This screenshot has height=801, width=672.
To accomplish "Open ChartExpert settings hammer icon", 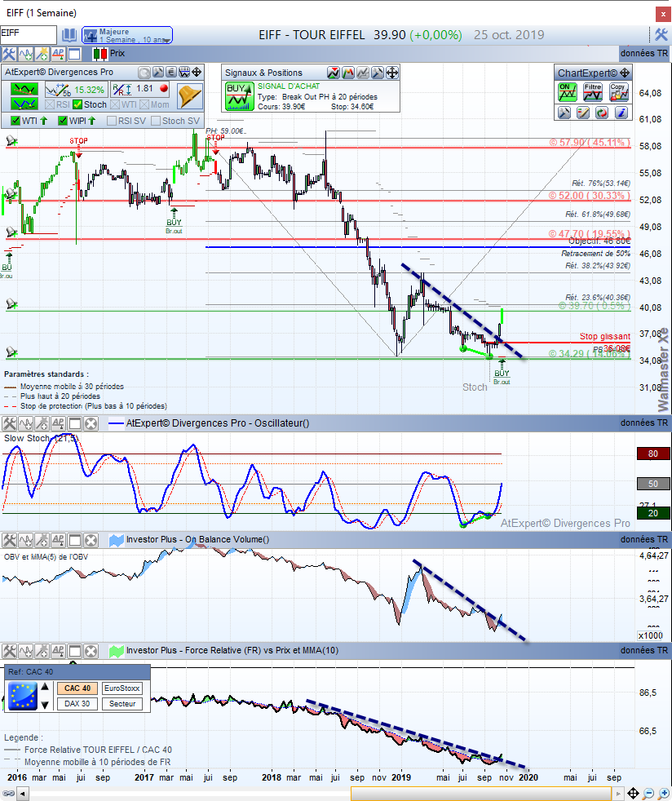I will pyautogui.click(x=564, y=113).
